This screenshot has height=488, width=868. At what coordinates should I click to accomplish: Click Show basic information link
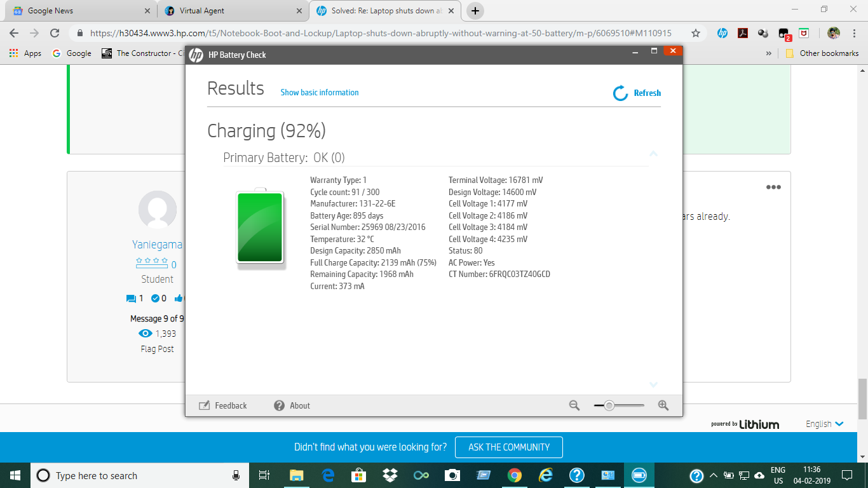[x=320, y=93]
